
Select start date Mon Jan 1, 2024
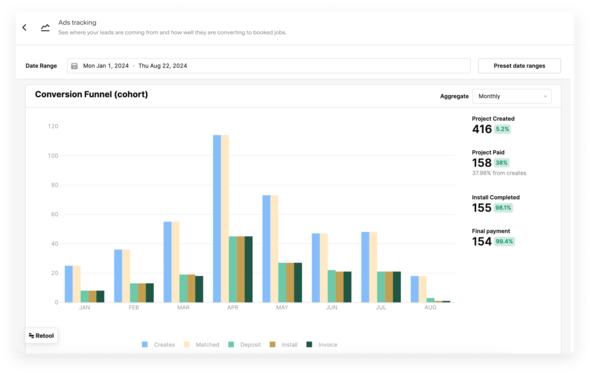coord(106,66)
